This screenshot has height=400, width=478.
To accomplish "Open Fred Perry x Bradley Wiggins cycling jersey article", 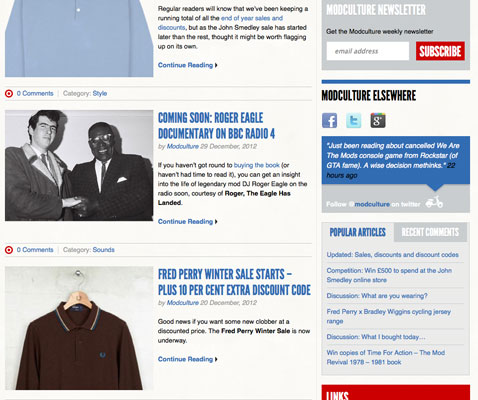I will (389, 316).
